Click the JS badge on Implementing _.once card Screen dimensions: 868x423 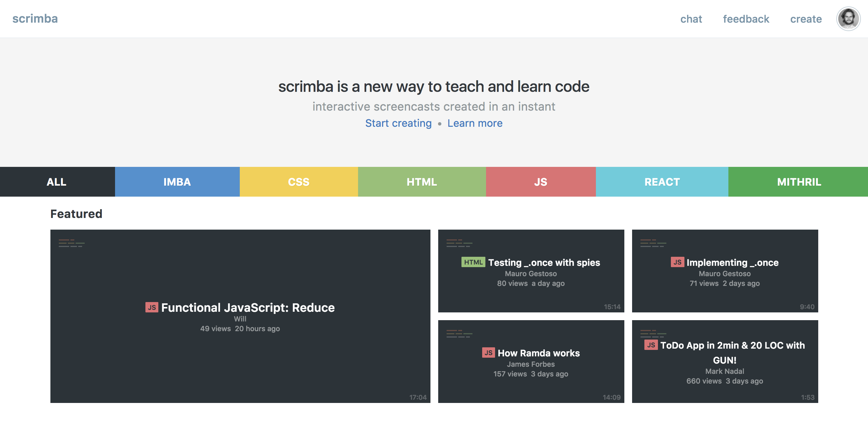coord(677,262)
